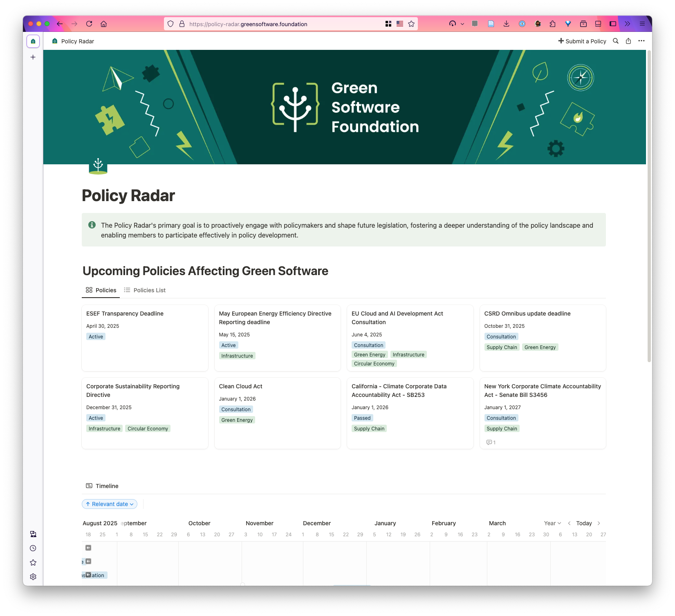
Task: Move timeline to previous period
Action: [x=569, y=523]
